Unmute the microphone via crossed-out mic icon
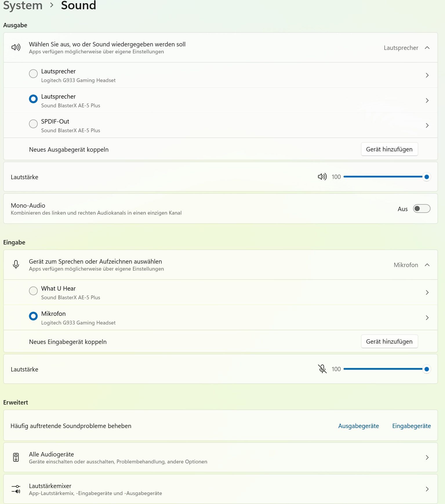This screenshot has width=445, height=504. [322, 369]
